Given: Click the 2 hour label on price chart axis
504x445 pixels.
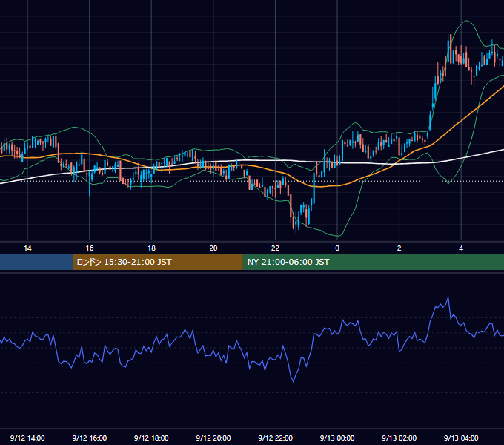Looking at the screenshot, I should tap(399, 248).
